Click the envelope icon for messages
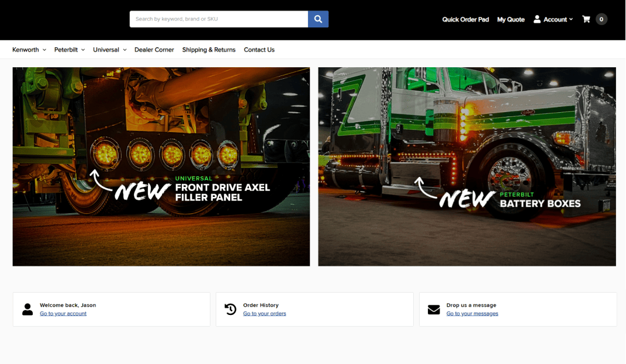626x364 pixels. (x=434, y=309)
